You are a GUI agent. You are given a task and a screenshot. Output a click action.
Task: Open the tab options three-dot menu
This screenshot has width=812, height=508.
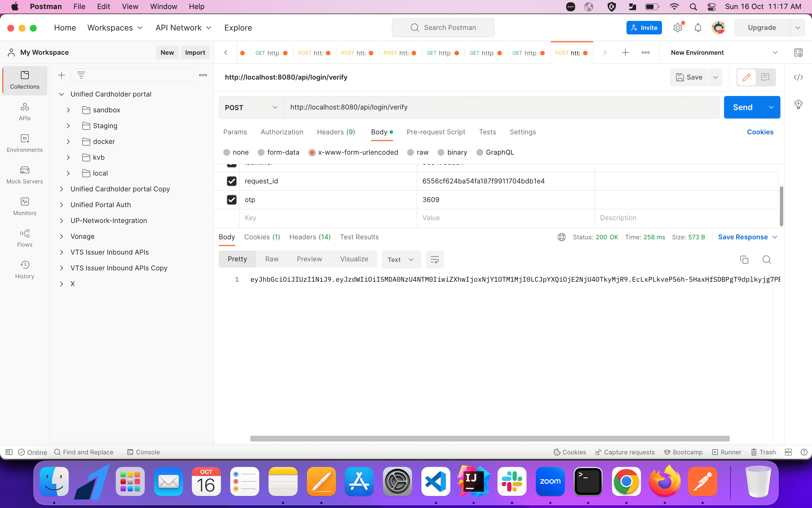(x=646, y=52)
